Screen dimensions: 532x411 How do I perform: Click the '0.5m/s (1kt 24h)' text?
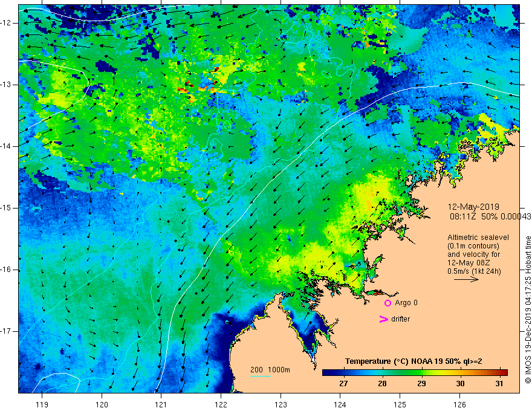pyautogui.click(x=474, y=271)
